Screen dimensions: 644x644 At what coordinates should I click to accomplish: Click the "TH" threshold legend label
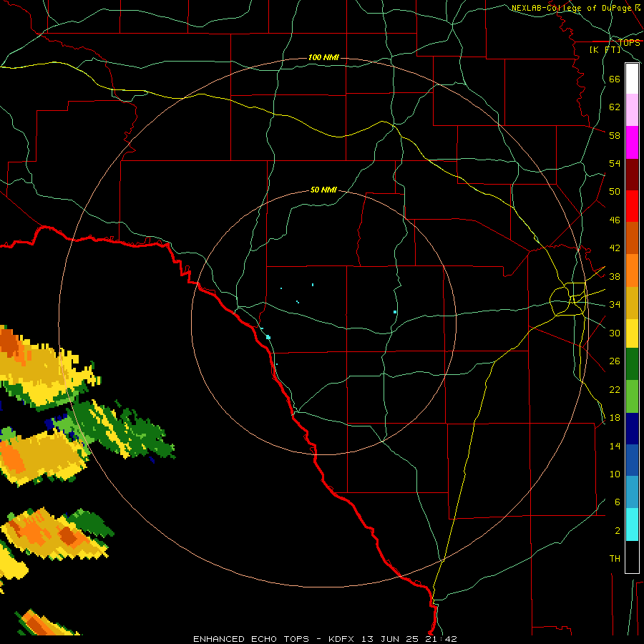[615, 559]
